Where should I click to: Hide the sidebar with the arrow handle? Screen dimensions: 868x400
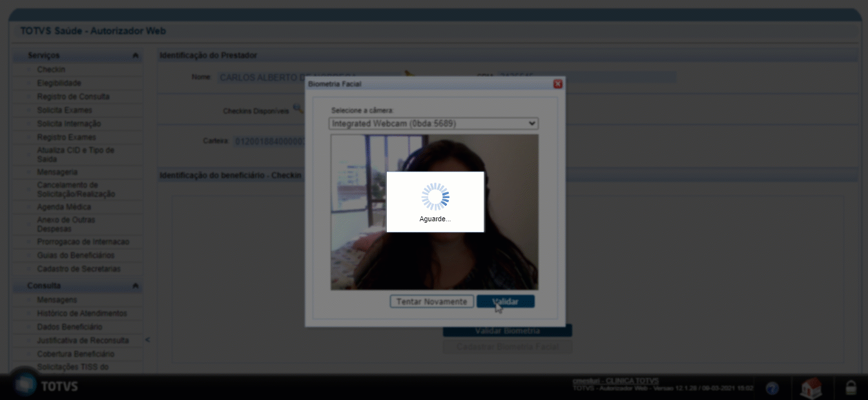click(147, 339)
